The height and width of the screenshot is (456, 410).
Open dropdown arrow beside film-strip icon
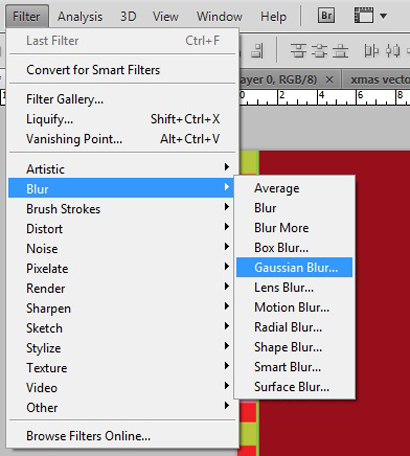click(x=383, y=16)
